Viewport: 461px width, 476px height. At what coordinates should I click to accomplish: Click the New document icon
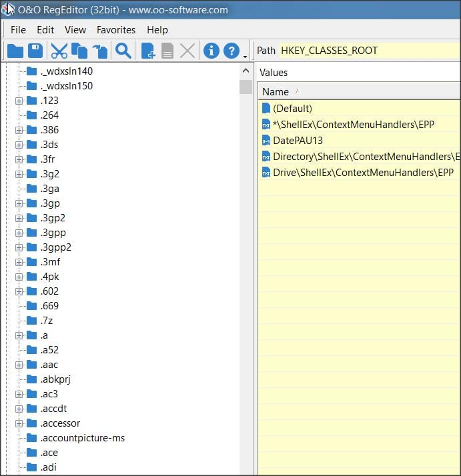(148, 51)
